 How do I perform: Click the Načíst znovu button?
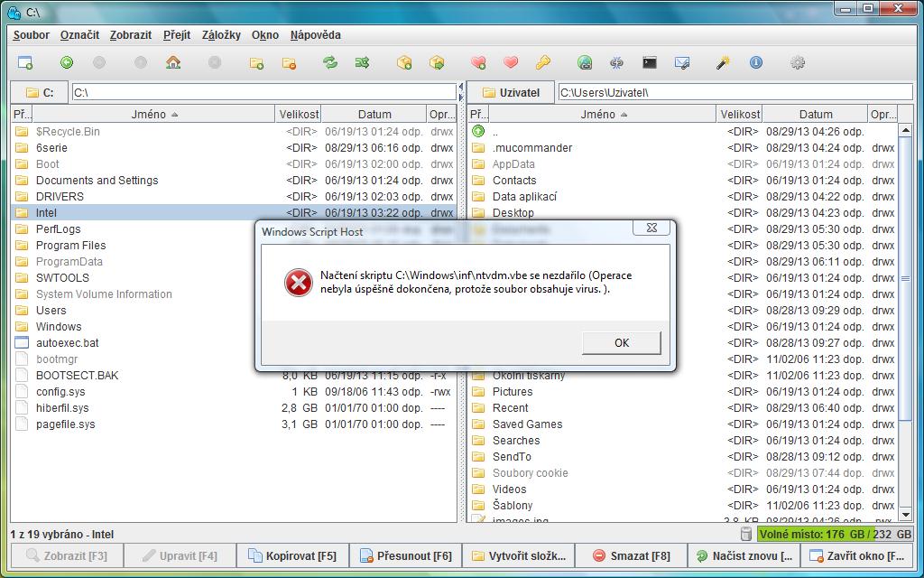[x=744, y=555]
